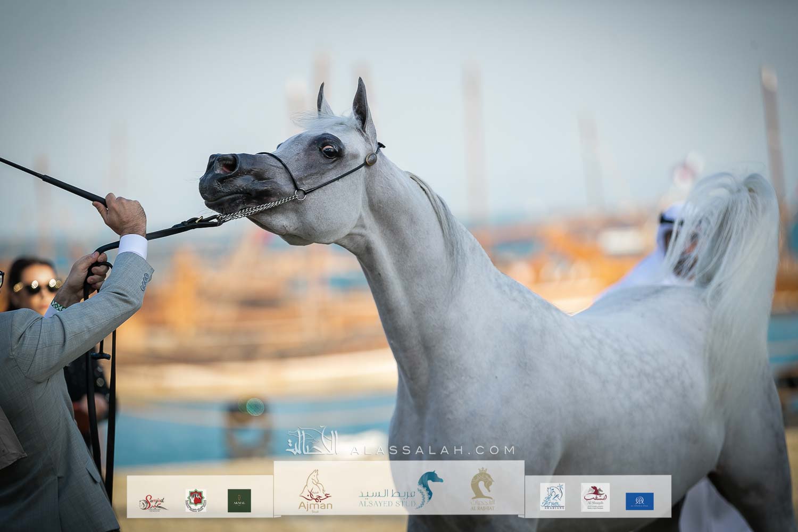Screen dimensions: 798x532
Task: Open the red and green emblem logo
Action: pos(196,501)
